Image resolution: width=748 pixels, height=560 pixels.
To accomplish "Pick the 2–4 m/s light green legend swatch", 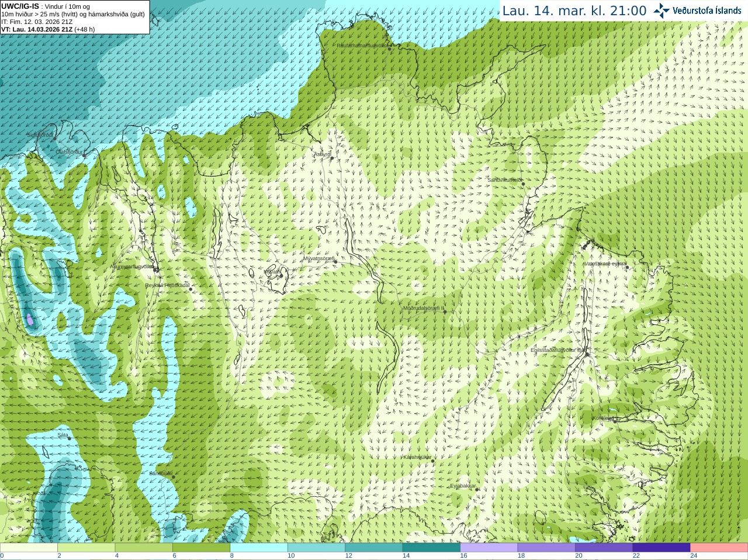I will coord(86,548).
